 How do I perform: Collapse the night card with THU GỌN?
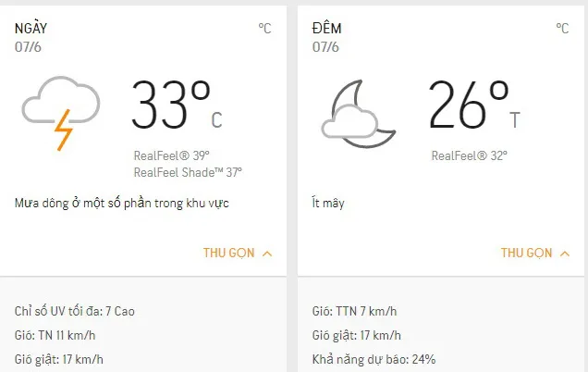click(527, 253)
